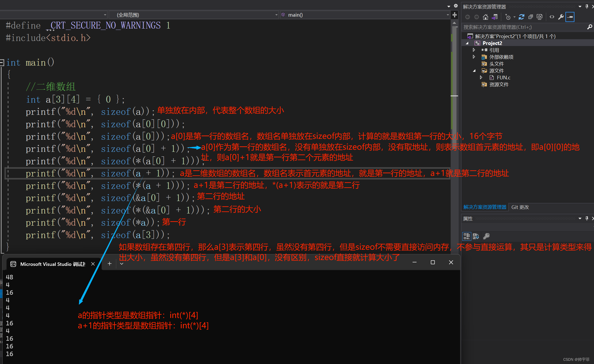
Task: Click the 'int a[3][4] = { 0 };' line
Action: click(75, 99)
